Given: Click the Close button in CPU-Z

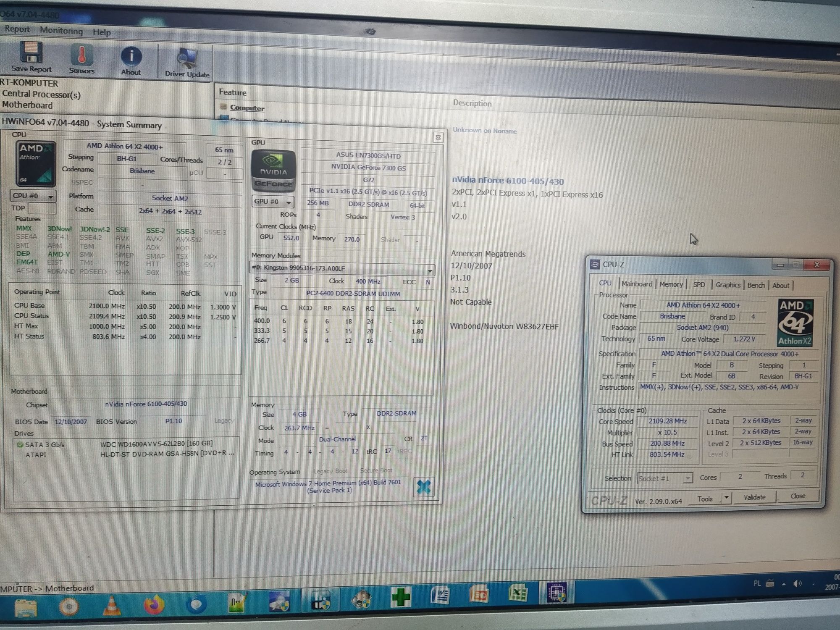Looking at the screenshot, I should pyautogui.click(x=798, y=496).
